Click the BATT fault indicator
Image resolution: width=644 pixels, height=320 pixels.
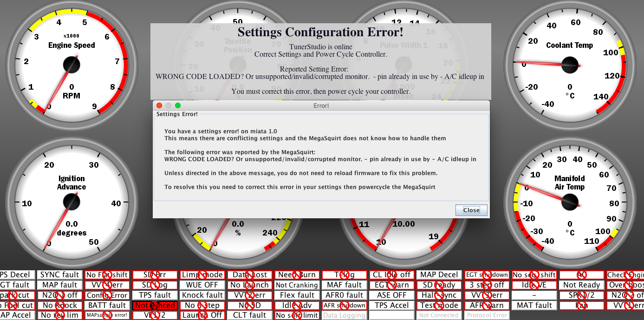[x=107, y=305]
